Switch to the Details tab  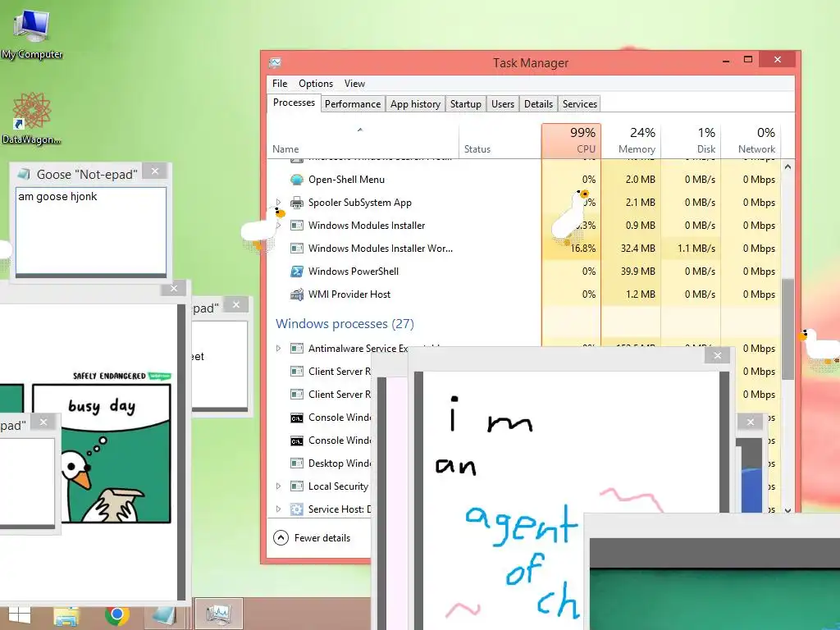coord(538,104)
